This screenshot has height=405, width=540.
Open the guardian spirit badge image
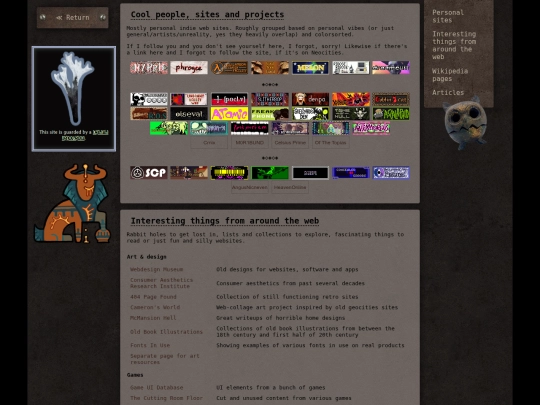(74, 99)
